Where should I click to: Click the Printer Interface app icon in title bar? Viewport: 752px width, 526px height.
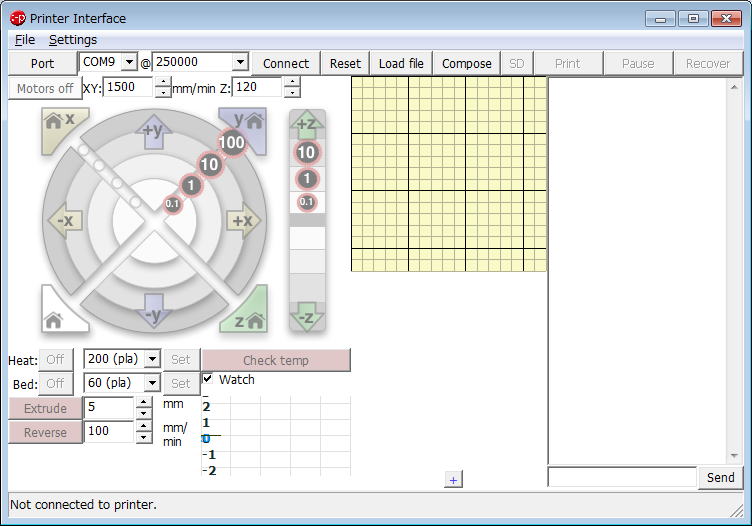(x=18, y=19)
